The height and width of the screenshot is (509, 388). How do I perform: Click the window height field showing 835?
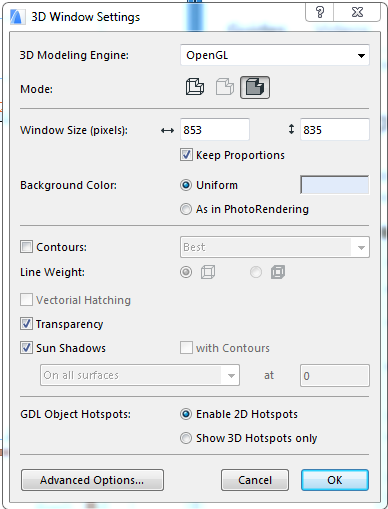click(335, 130)
